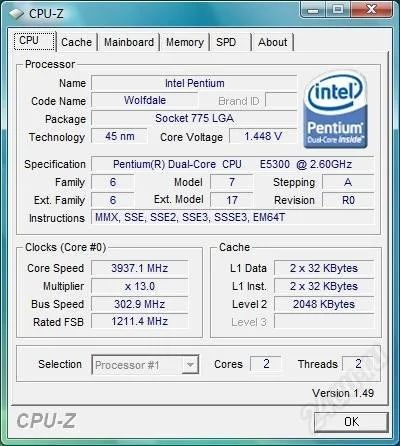Select the Specification text field

tap(232, 164)
